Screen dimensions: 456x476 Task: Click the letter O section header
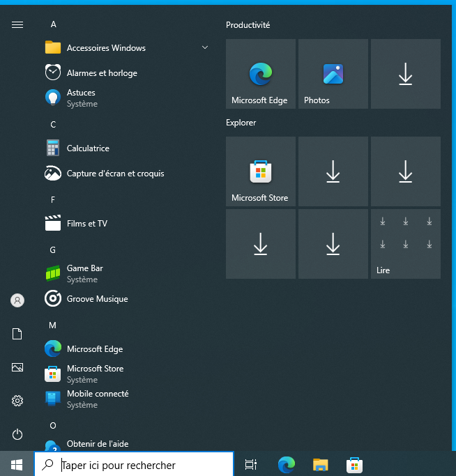coord(53,426)
